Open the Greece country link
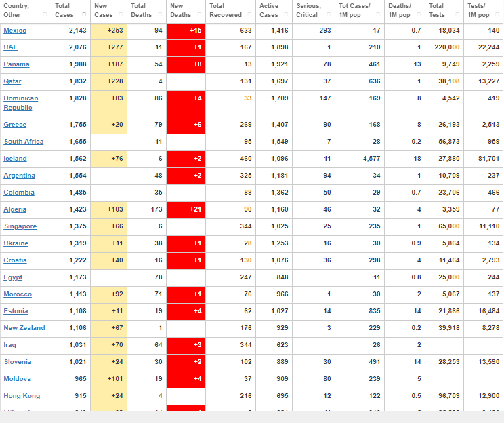 (15, 125)
